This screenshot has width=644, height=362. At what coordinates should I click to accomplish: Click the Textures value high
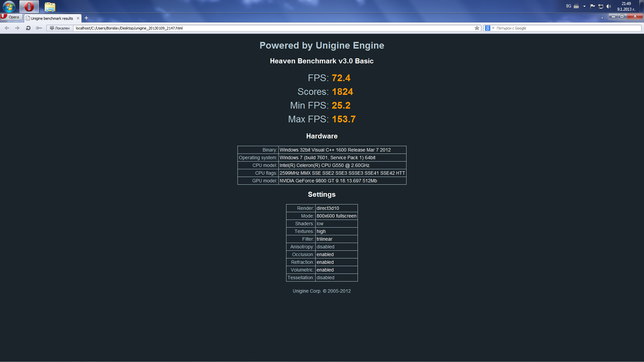[x=336, y=231]
